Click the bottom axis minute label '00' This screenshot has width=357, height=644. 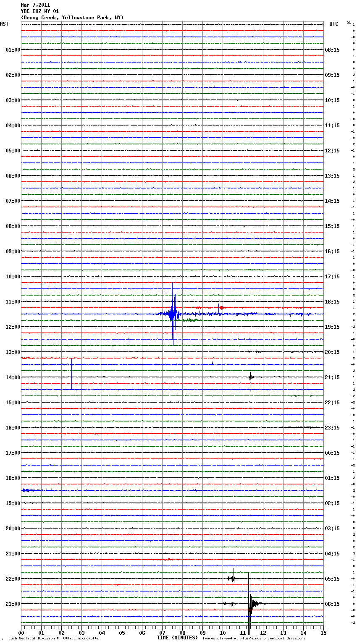tap(21, 633)
